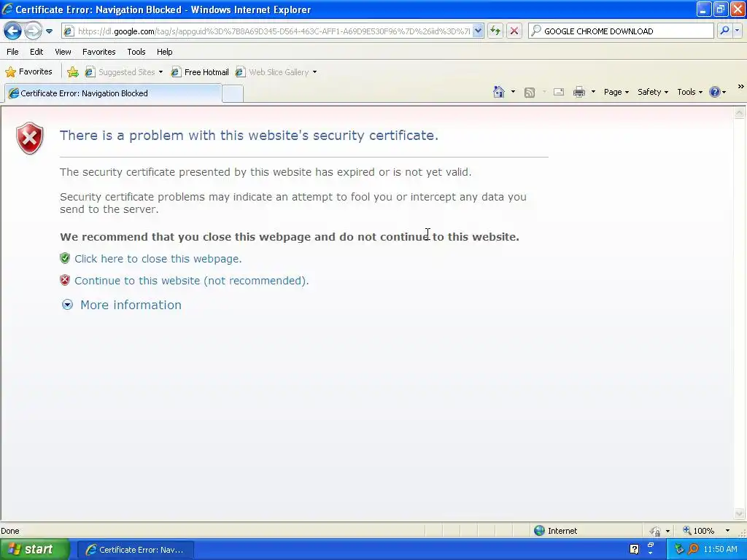Click the Protected Mode status icon
747x560 pixels.
[656, 531]
